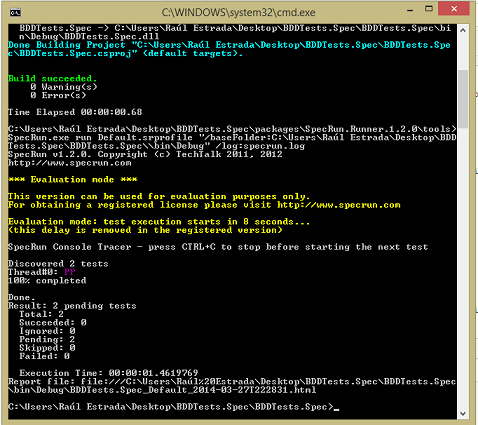Click the 'Failed: 0' line
This screenshot has height=425, width=478.
click(x=44, y=356)
